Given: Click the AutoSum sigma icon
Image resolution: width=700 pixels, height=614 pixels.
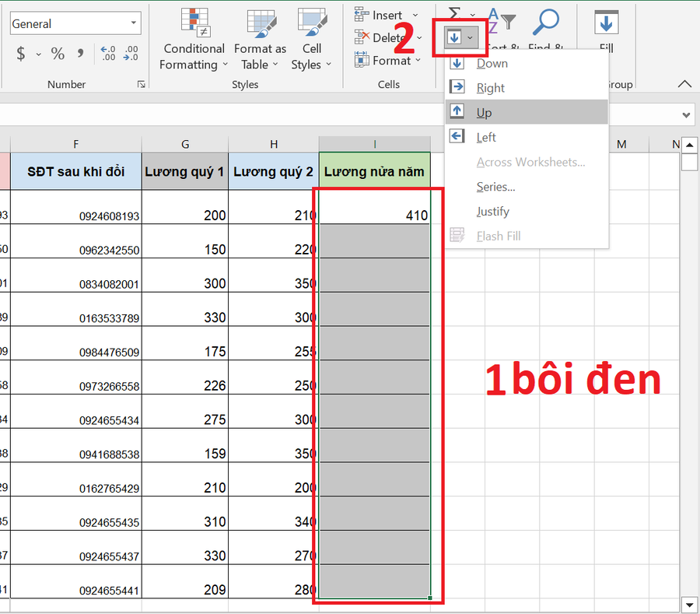Looking at the screenshot, I should coord(454,12).
